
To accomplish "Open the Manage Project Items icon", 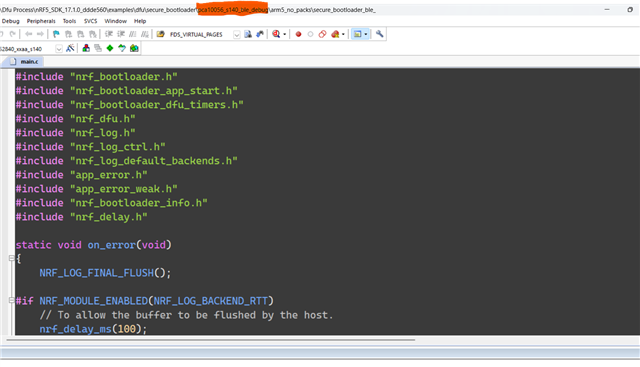I will click(x=86, y=48).
